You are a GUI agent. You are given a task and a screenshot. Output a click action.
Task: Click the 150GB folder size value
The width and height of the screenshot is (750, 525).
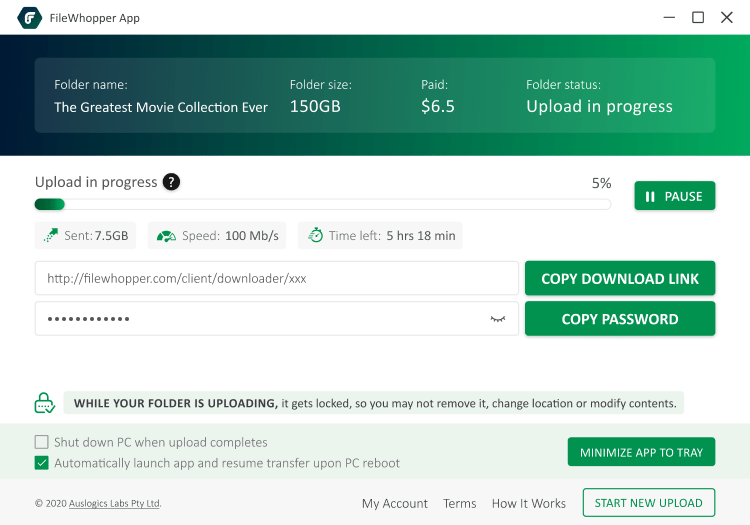315,106
